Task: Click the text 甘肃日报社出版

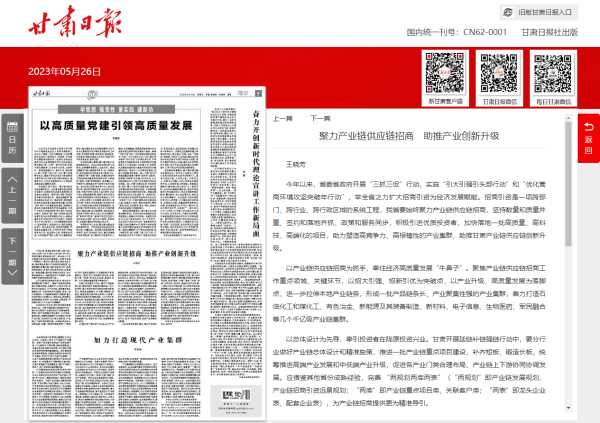Action: pyautogui.click(x=549, y=33)
